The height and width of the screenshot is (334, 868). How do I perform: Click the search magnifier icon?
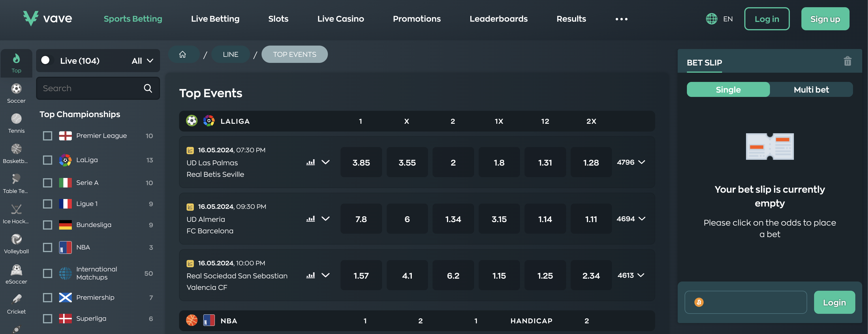point(148,88)
